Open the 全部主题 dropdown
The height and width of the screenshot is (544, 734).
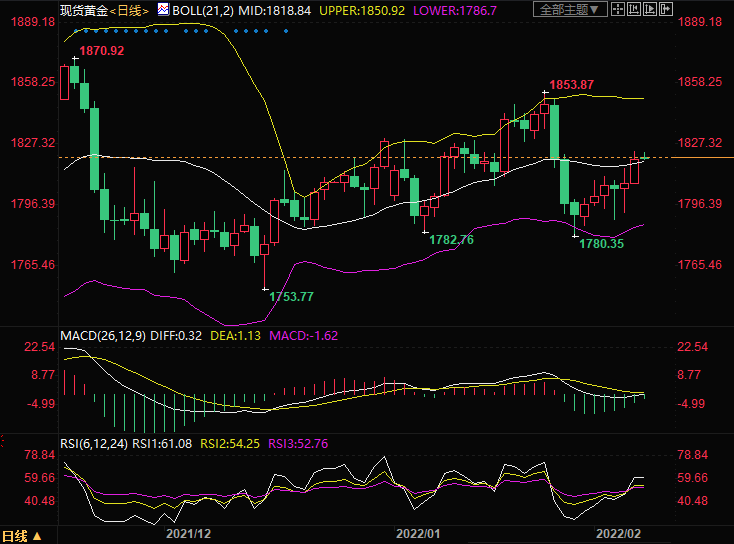click(x=571, y=10)
